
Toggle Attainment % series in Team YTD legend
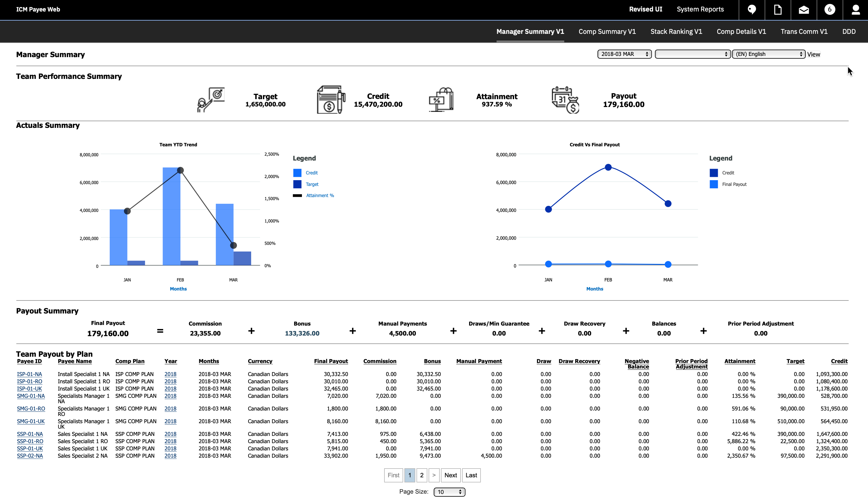point(320,195)
